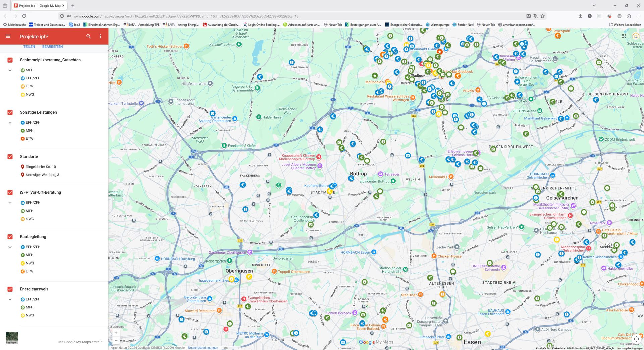Open the BAFA - Anmeldung TPB bookmark
This screenshot has width=644, height=350.
[x=142, y=25]
